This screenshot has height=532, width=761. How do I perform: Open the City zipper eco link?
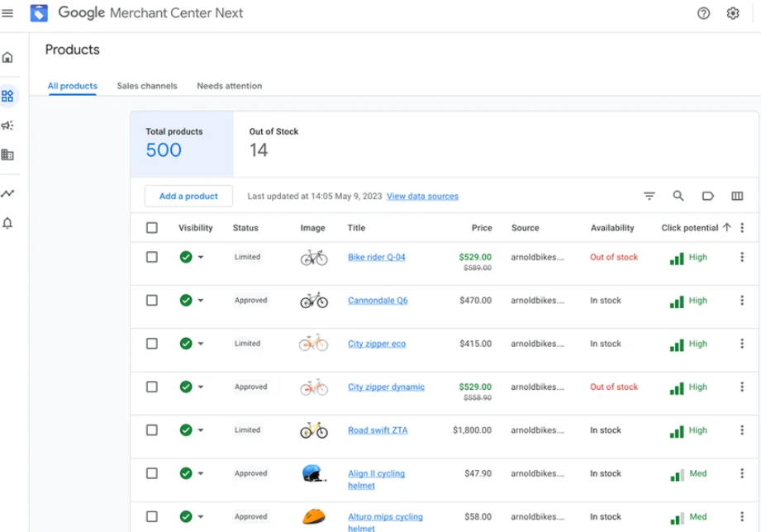pyautogui.click(x=377, y=344)
